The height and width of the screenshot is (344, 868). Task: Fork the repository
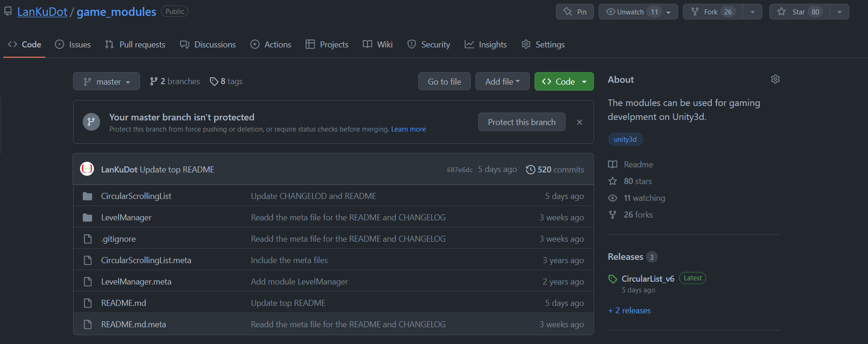[x=713, y=12]
